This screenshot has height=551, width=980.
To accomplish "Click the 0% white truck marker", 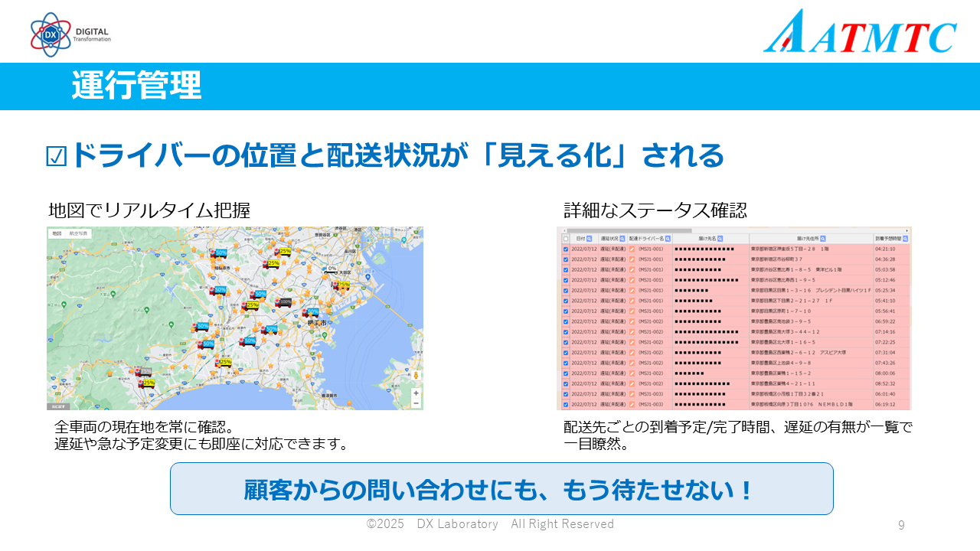I will coord(330,269).
